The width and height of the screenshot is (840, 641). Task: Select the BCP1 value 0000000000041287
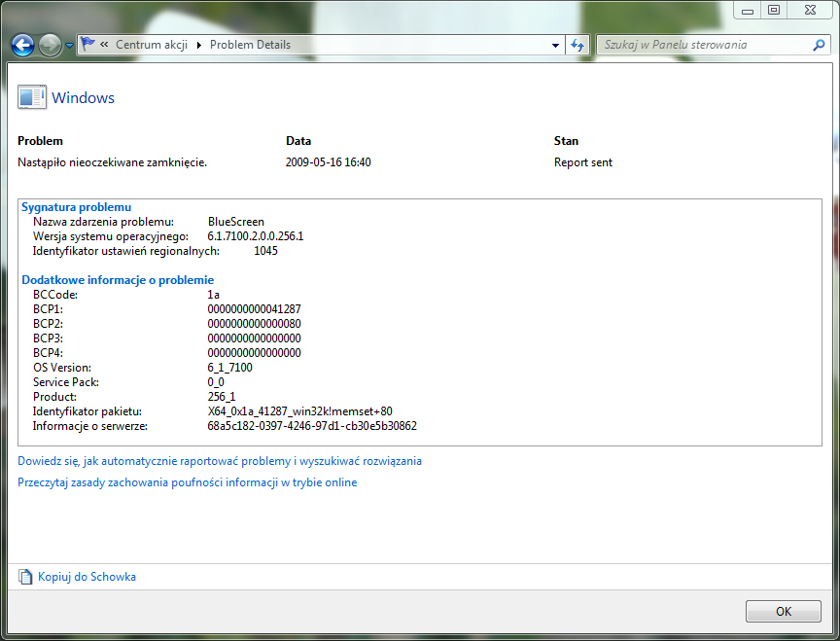click(254, 309)
